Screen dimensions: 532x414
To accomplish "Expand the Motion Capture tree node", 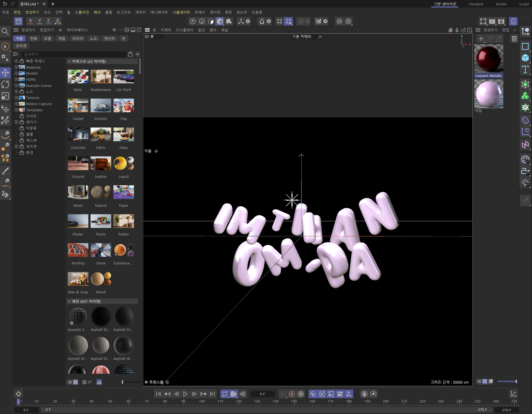I will click(x=16, y=104).
